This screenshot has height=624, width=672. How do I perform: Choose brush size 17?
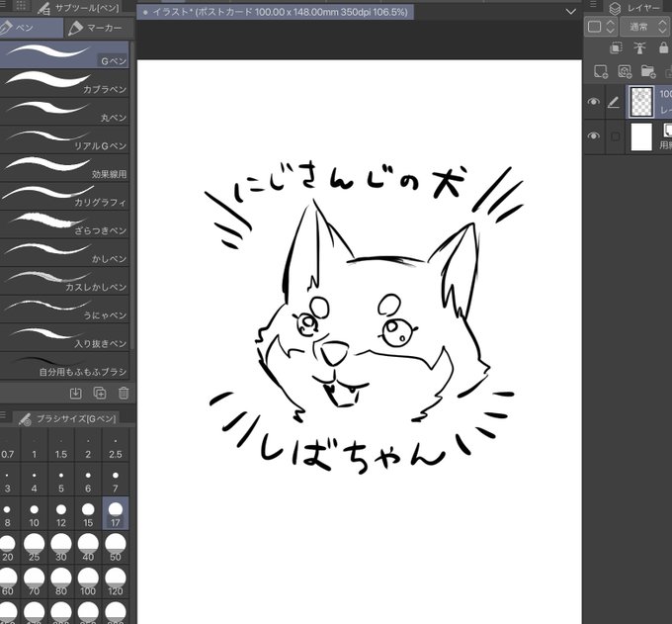[116, 514]
